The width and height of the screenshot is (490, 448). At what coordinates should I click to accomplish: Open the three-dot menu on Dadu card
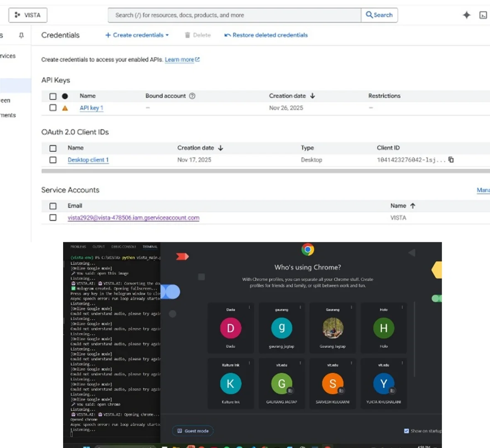pyautogui.click(x=249, y=307)
